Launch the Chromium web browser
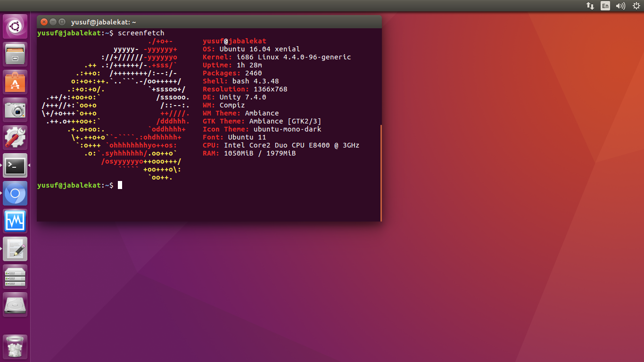This screenshot has height=362, width=644. pos(15,193)
